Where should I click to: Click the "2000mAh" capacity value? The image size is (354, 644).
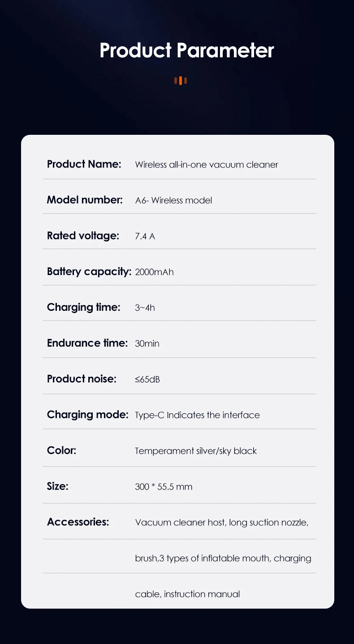coord(154,272)
